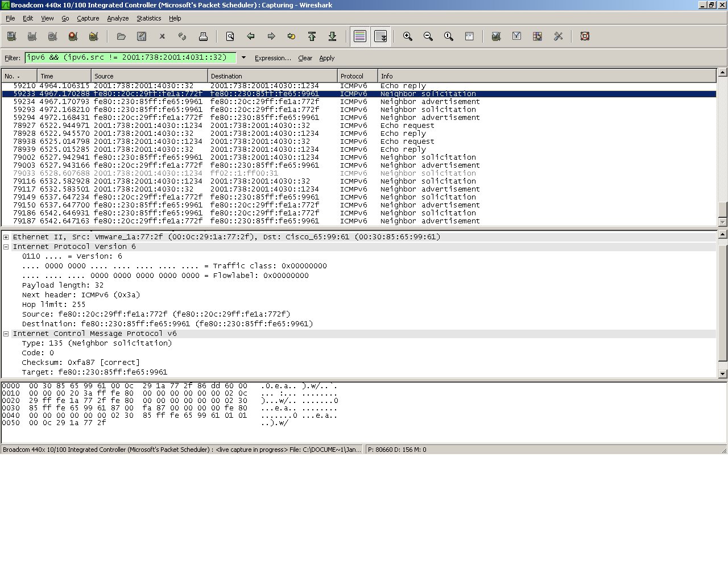This screenshot has width=728, height=582.
Task: Open the Analyze menu
Action: point(118,18)
